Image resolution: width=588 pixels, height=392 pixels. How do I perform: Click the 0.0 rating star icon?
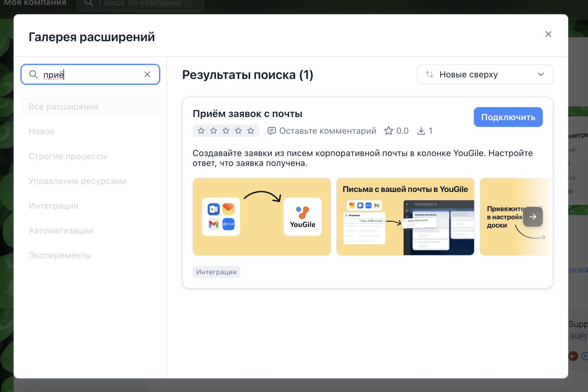pos(388,131)
